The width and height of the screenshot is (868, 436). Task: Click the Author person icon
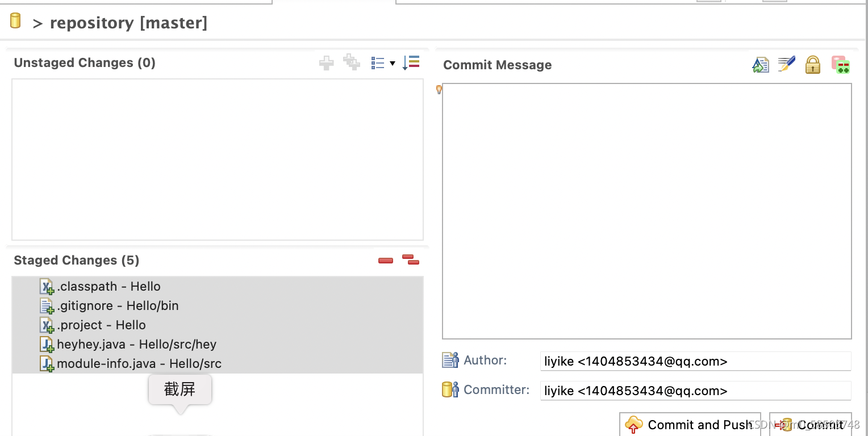coord(449,360)
